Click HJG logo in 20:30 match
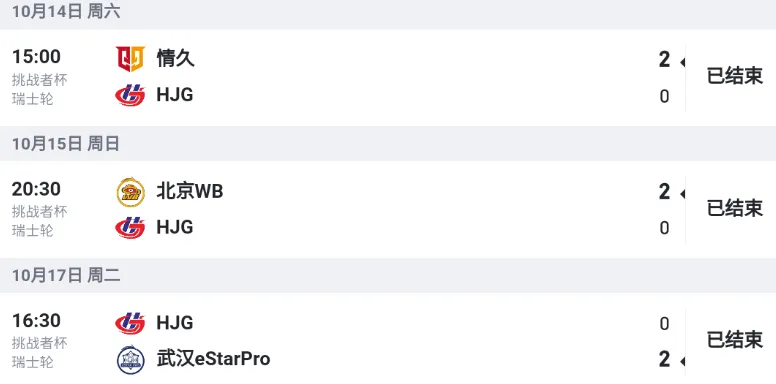Screen dimensions: 776x384 131,228
